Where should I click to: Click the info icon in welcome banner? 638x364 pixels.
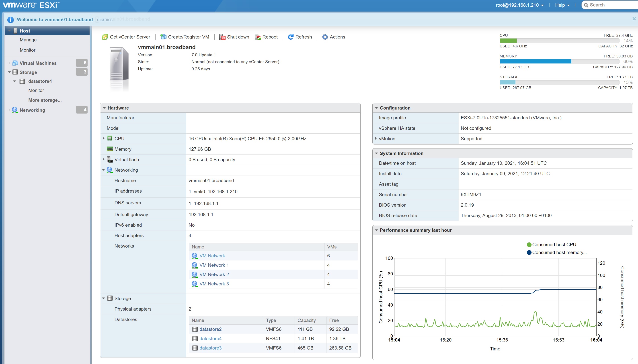pyautogui.click(x=10, y=20)
